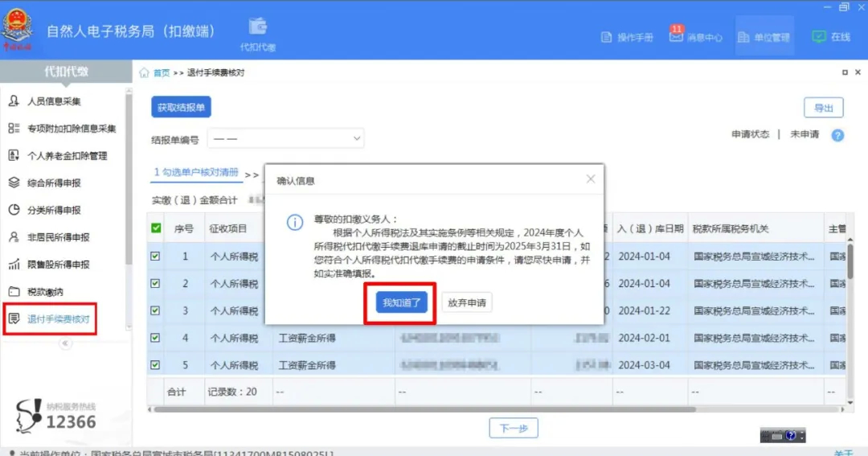Image resolution: width=868 pixels, height=456 pixels.
Task: Click the 导出 button
Action: click(x=824, y=108)
